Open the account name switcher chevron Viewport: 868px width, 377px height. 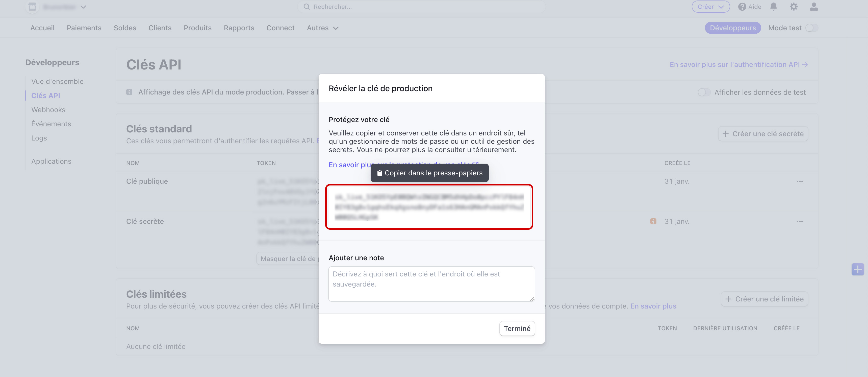point(83,7)
